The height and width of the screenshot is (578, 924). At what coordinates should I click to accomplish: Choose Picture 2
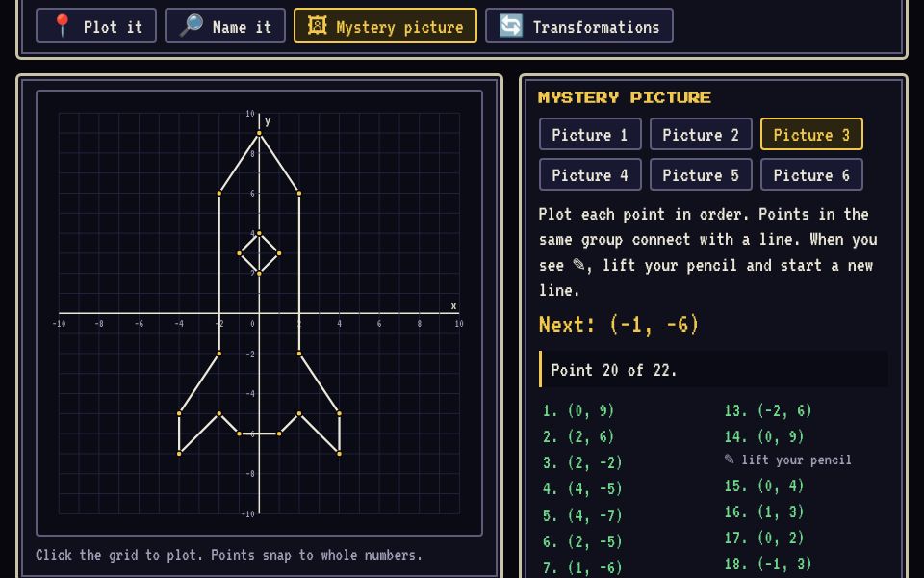click(701, 135)
